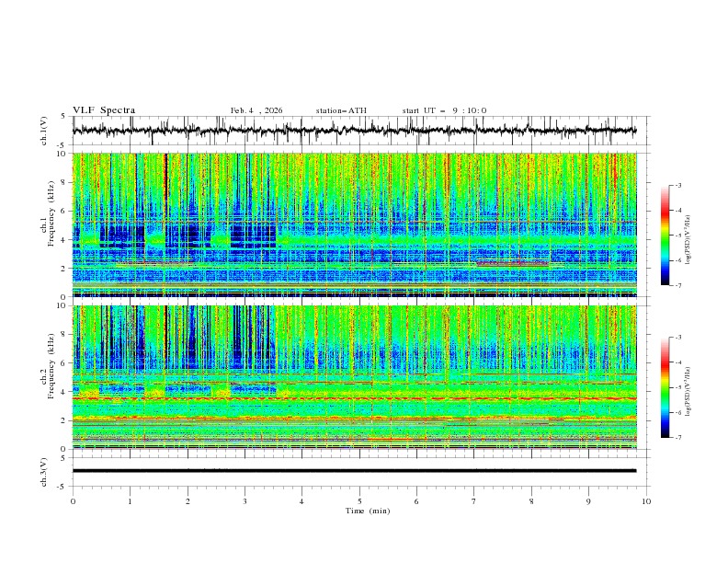This screenshot has width=728, height=563.
Task: Click the "-7" label on ch.2 colorbar
Action: pyautogui.click(x=678, y=437)
